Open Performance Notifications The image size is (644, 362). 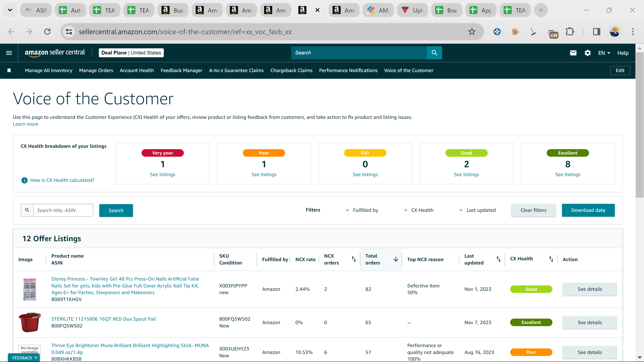tap(348, 70)
